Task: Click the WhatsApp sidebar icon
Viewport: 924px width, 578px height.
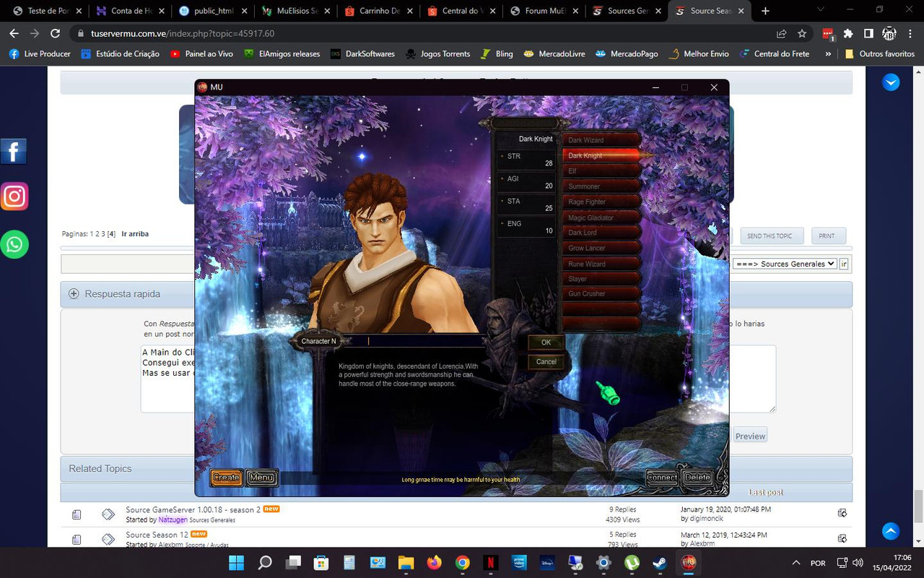Action: click(x=14, y=244)
